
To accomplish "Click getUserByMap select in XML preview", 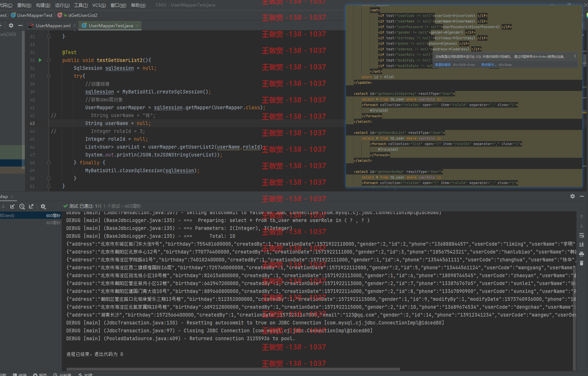I will point(398,172).
